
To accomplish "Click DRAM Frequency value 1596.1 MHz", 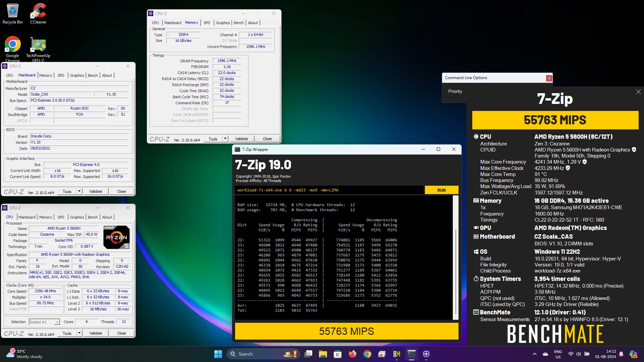I will (227, 61).
